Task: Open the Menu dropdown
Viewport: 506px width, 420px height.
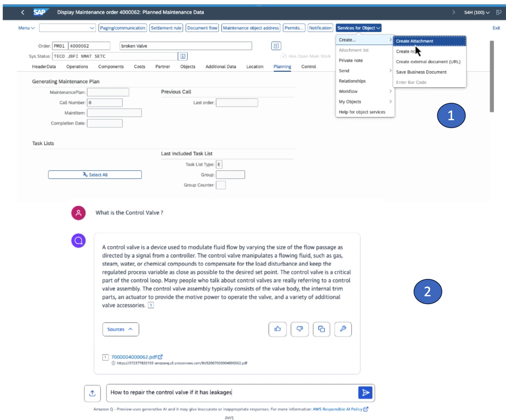Action: pos(26,28)
